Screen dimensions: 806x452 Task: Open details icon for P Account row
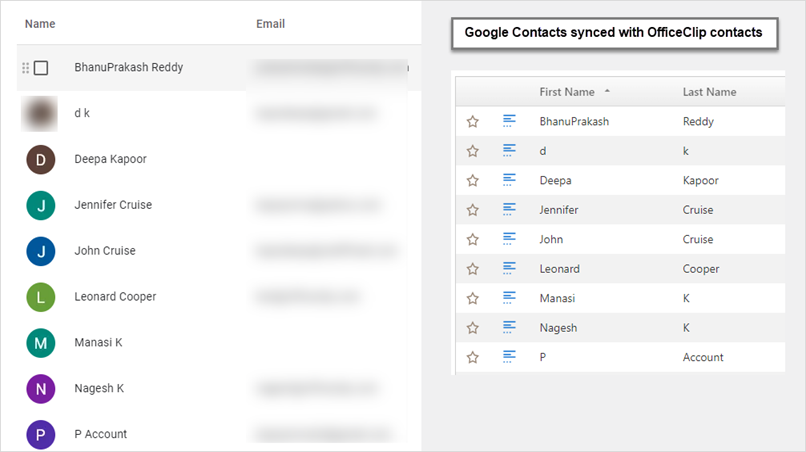click(509, 357)
